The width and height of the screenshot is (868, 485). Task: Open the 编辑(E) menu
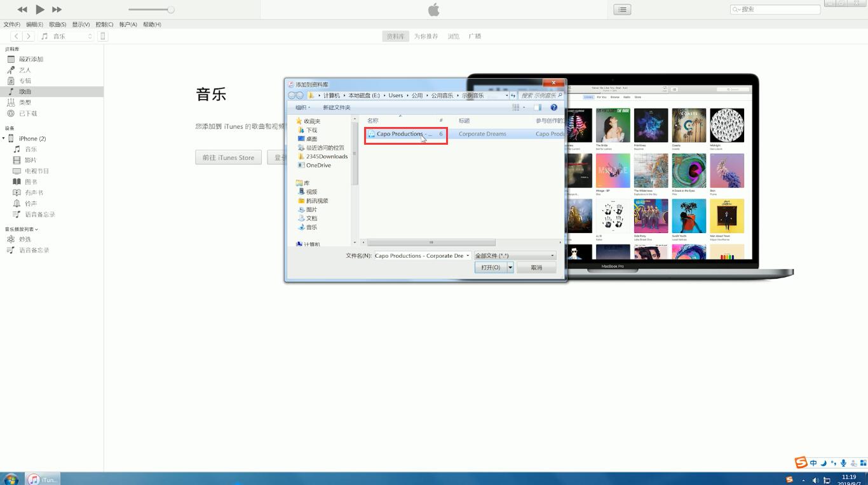pos(34,24)
